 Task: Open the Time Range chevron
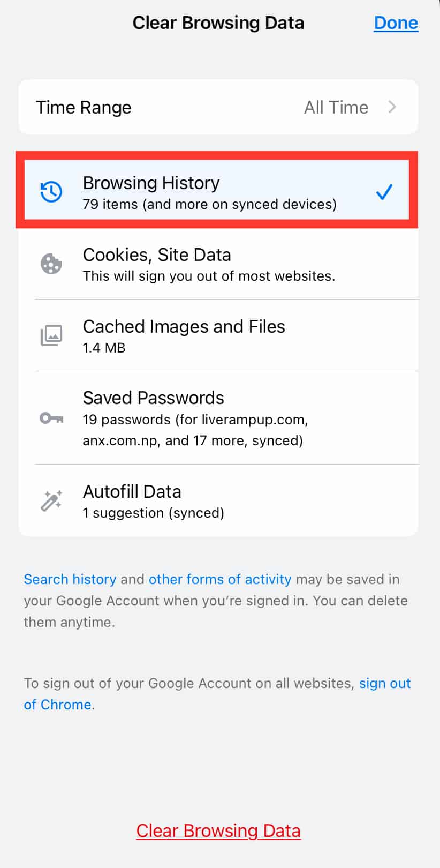[x=392, y=107]
